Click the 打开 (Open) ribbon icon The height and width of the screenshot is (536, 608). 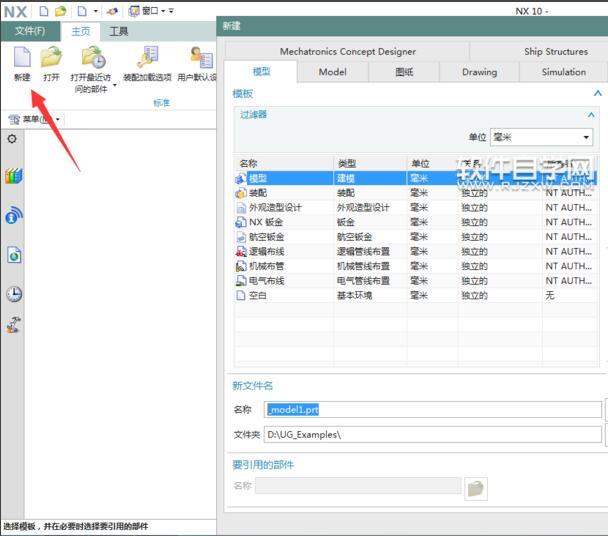(x=51, y=57)
